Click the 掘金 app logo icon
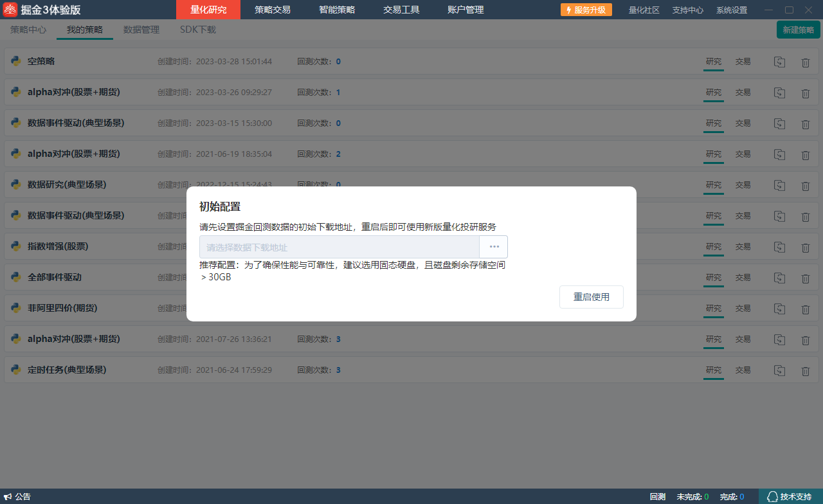The image size is (823, 504). tap(10, 10)
